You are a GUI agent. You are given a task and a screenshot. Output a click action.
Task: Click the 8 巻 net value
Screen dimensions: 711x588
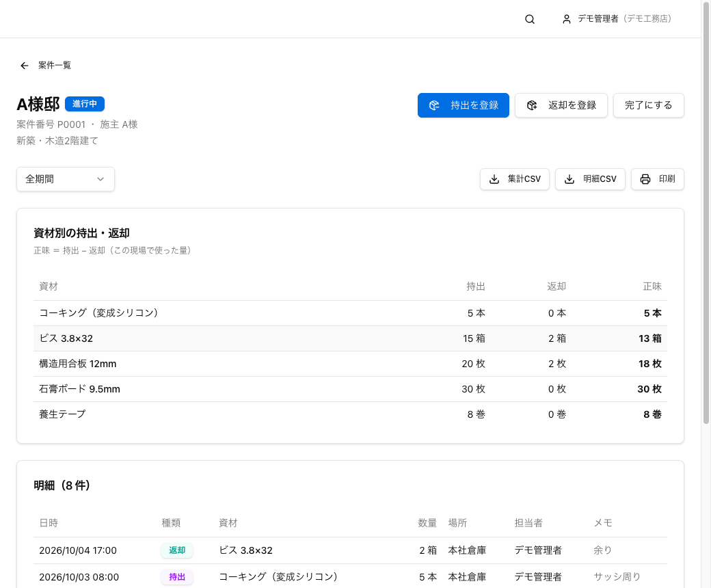tap(652, 414)
